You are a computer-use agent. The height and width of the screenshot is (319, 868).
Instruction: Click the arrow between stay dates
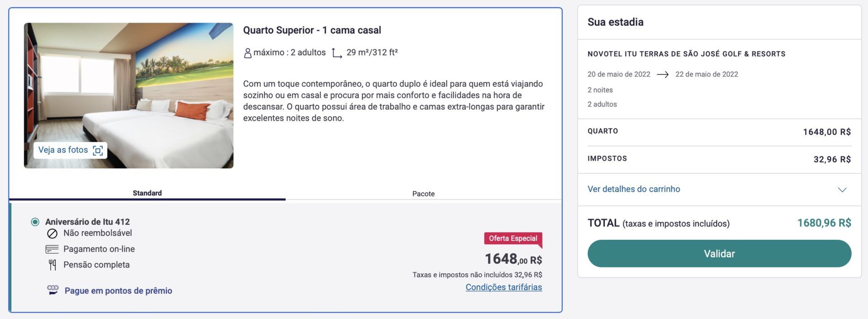[662, 75]
